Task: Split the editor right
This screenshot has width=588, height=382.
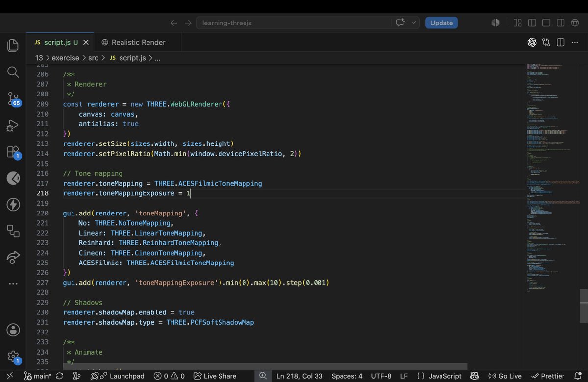Action: point(561,42)
